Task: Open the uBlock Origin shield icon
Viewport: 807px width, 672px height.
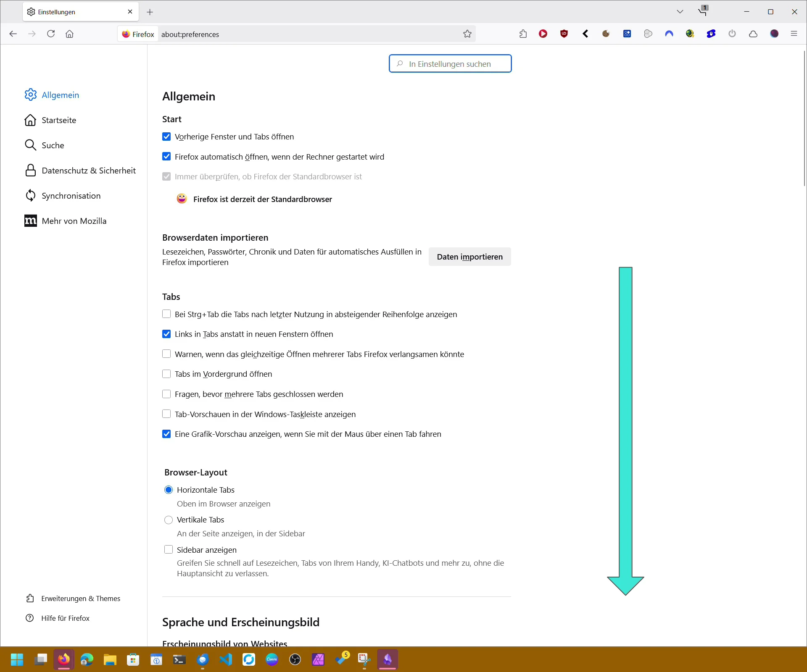Action: (564, 34)
